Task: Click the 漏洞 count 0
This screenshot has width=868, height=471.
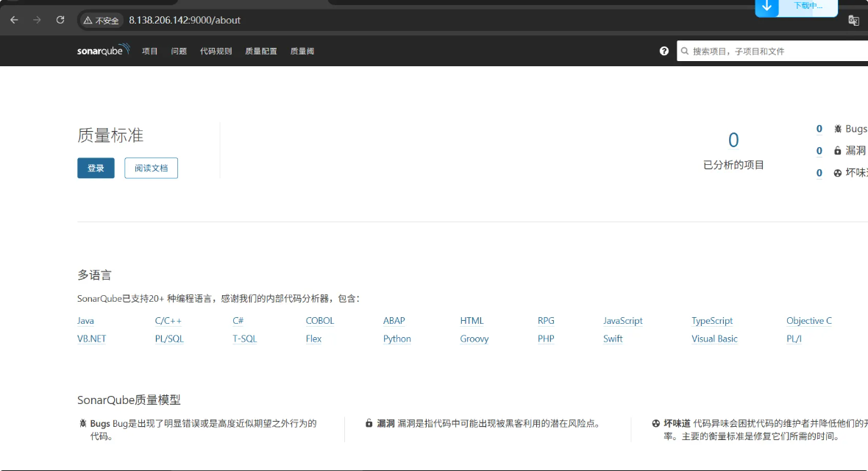Action: click(819, 151)
